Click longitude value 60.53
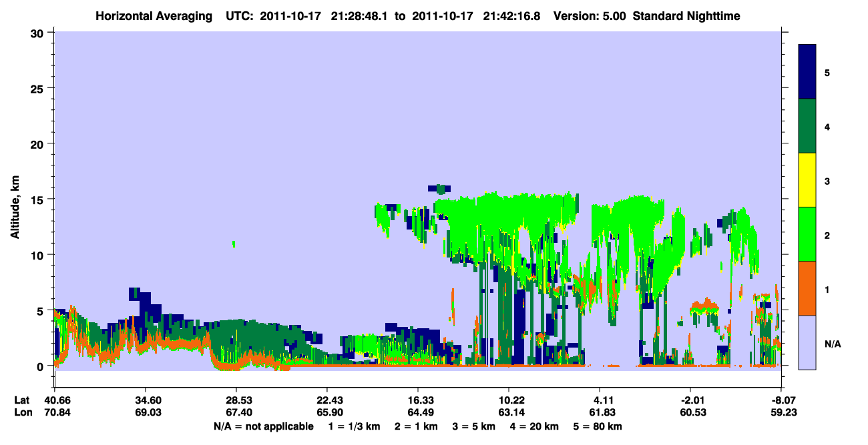This screenshot has height=445, width=868. click(x=690, y=413)
